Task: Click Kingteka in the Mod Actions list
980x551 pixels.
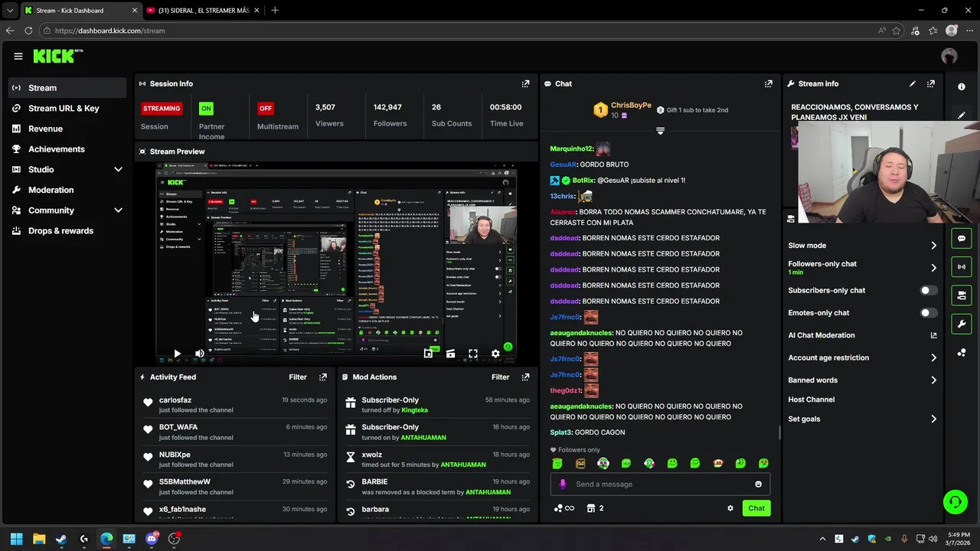Action: pyautogui.click(x=415, y=410)
